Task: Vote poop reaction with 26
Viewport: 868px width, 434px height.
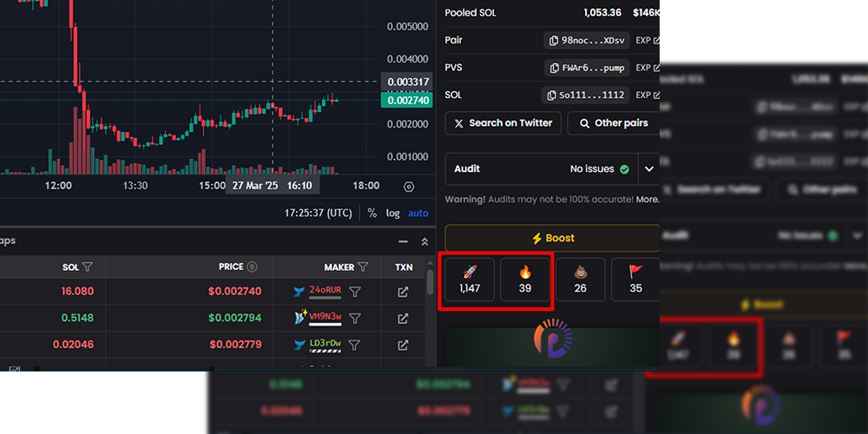Action: (580, 279)
